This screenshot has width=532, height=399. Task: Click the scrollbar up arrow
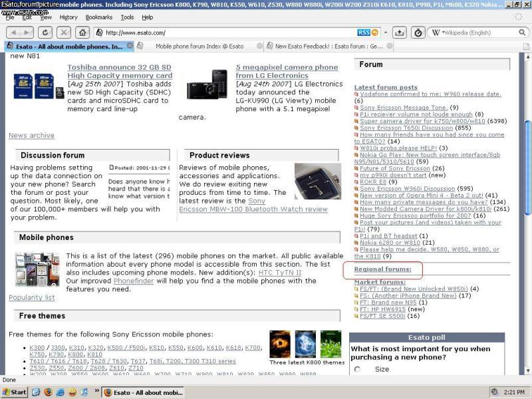point(527,57)
